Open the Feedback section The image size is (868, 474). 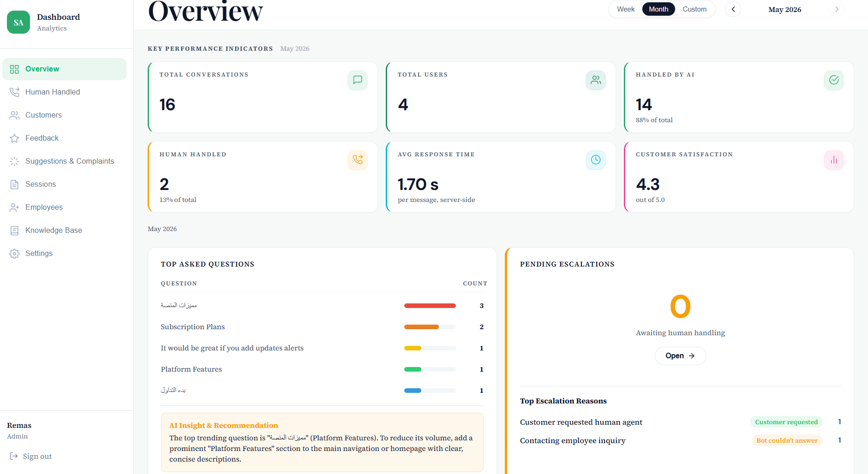(64, 138)
